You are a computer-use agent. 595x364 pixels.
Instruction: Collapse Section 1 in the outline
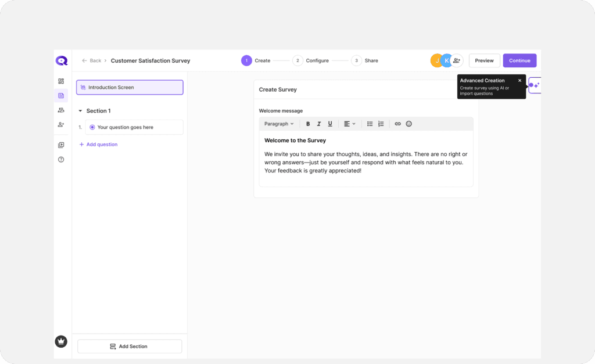pos(80,111)
